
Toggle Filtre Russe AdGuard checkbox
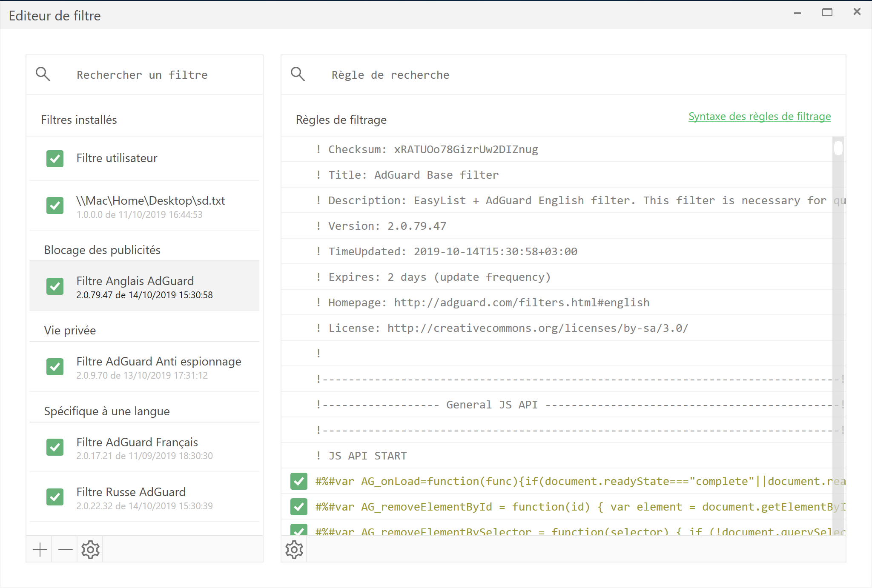tap(55, 497)
